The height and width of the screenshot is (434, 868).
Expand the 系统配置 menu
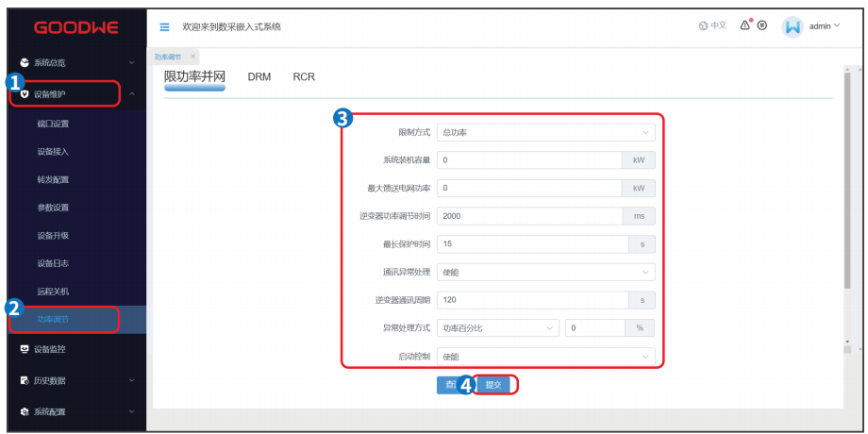132,412
